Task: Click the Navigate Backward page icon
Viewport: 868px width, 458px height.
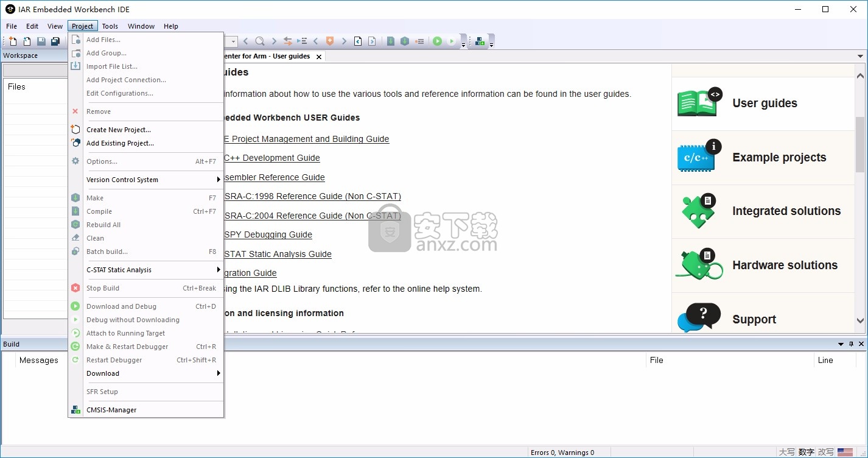Action: [x=358, y=41]
